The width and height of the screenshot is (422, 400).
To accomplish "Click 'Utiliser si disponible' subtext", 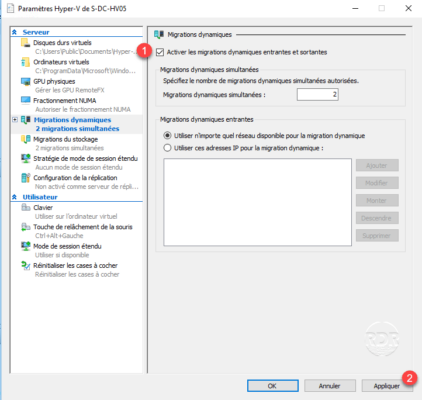I will tap(62, 255).
